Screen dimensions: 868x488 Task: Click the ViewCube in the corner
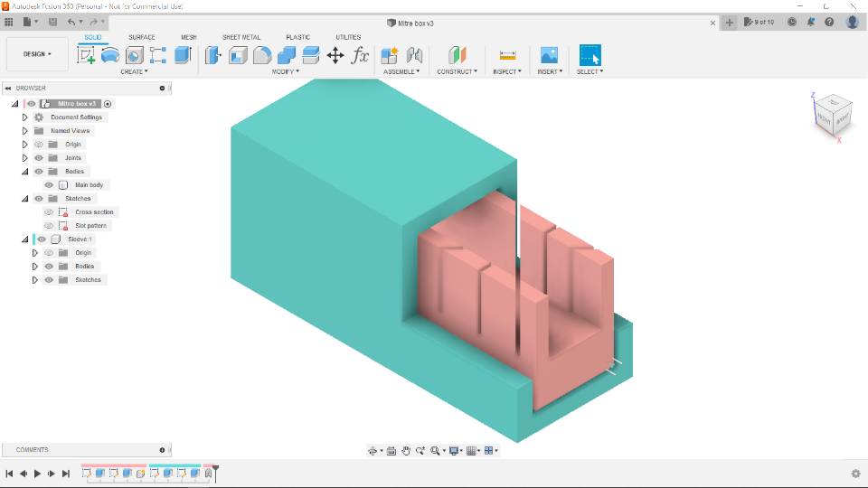point(833,115)
